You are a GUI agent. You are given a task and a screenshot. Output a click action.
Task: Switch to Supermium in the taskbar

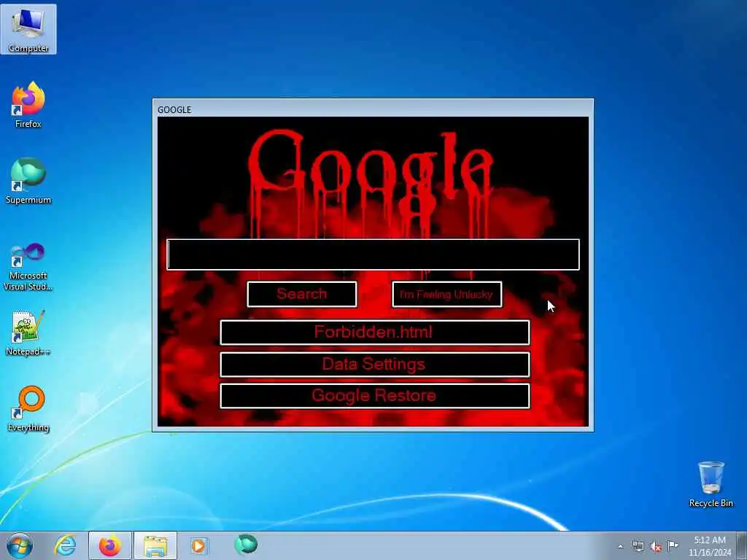(246, 544)
